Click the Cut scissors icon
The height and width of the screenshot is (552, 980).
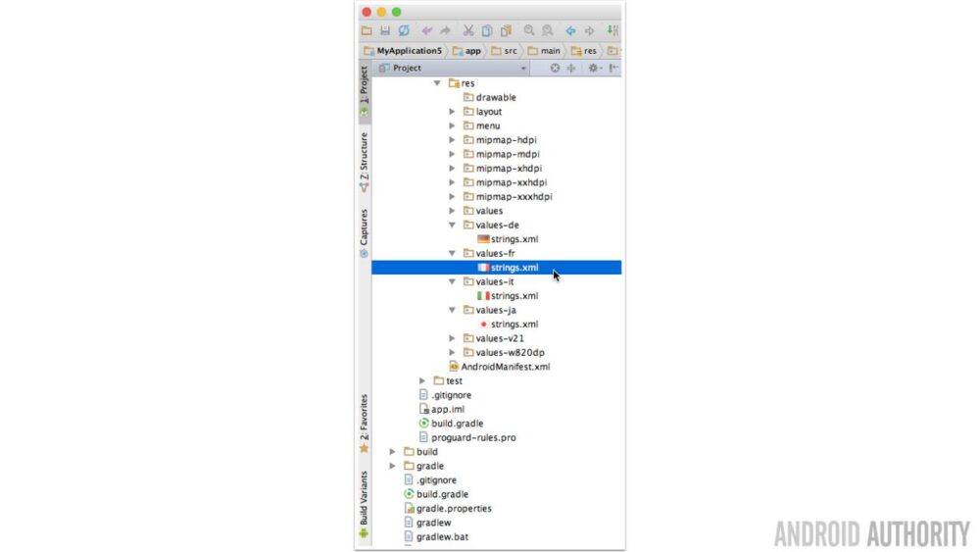(468, 30)
